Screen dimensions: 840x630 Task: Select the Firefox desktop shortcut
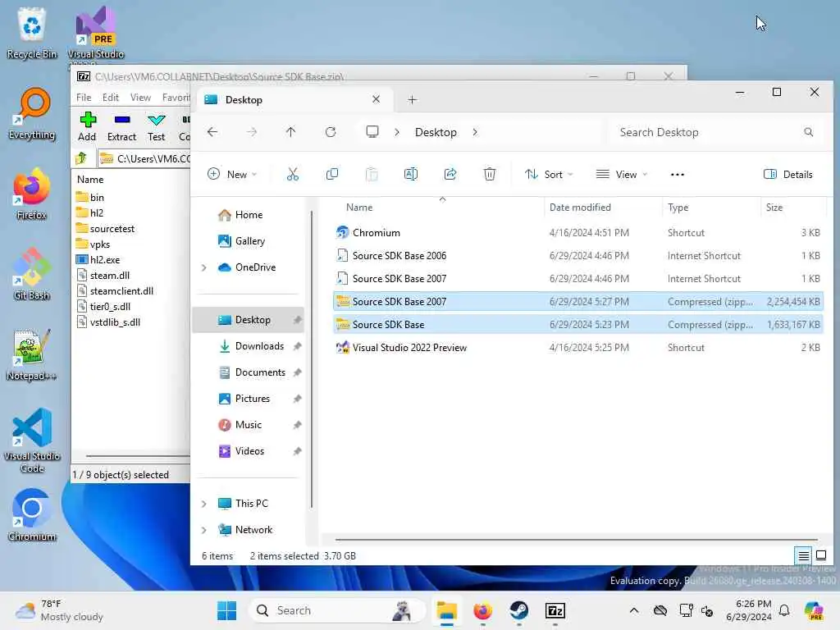click(x=32, y=194)
